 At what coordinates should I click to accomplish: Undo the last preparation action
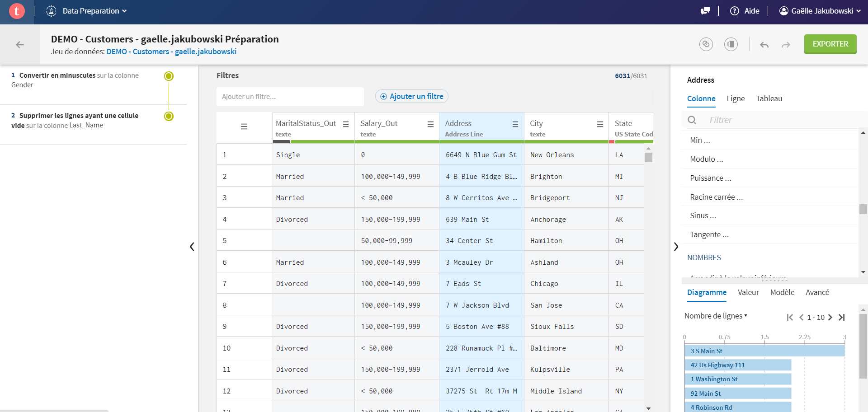tap(764, 45)
